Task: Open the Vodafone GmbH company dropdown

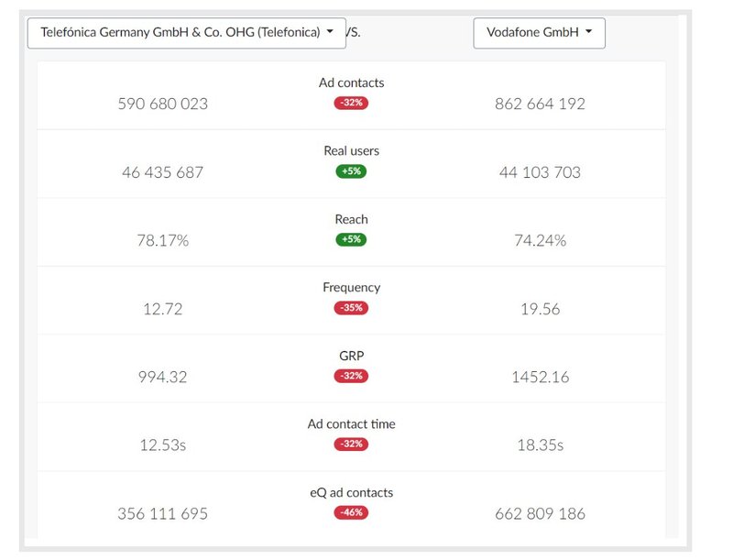Action: tap(539, 33)
